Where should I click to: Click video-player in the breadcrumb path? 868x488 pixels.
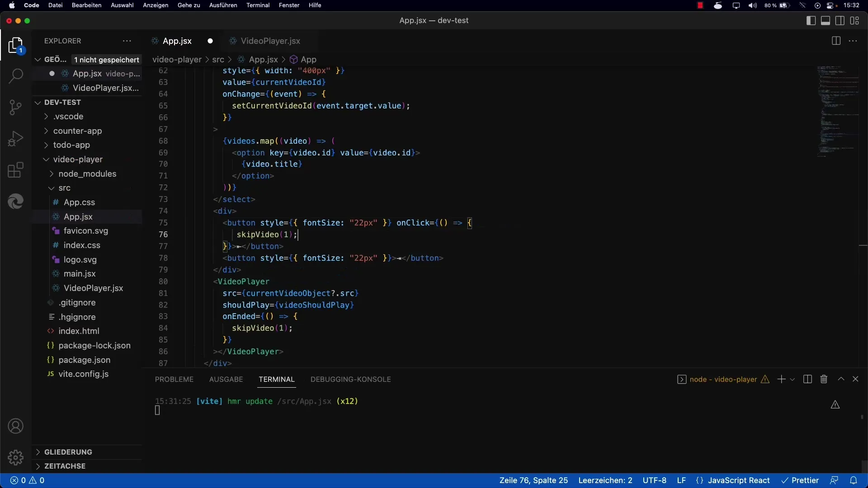(x=177, y=60)
